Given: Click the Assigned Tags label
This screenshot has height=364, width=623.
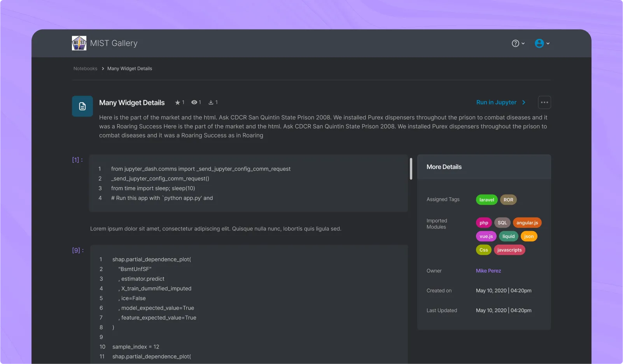Looking at the screenshot, I should pyautogui.click(x=443, y=199).
